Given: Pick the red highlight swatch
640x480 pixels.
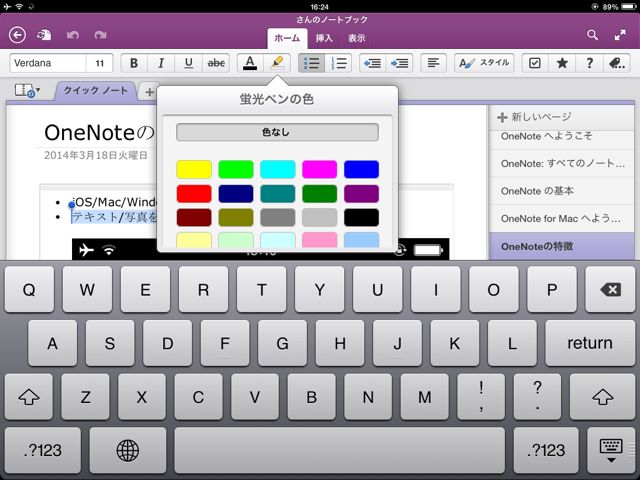Looking at the screenshot, I should pyautogui.click(x=194, y=193).
